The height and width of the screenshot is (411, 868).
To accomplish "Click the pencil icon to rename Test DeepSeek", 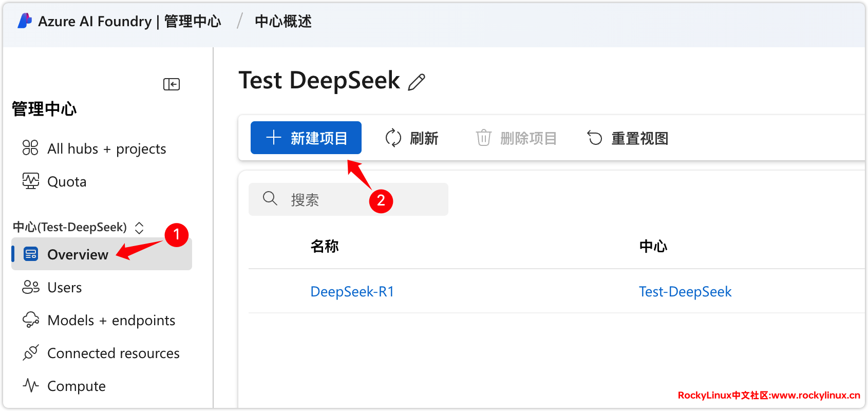I will pyautogui.click(x=417, y=82).
